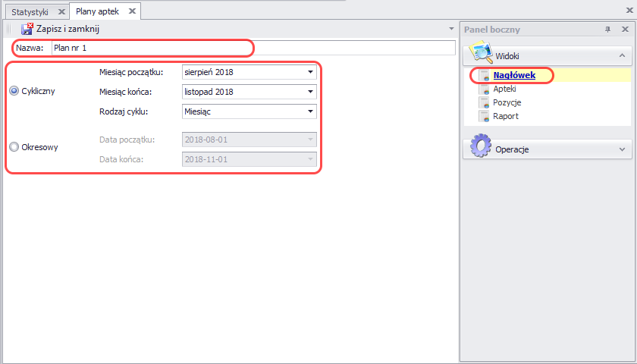This screenshot has height=364, width=637.
Task: Click the Zapisz i zamknij save icon
Action: click(27, 29)
